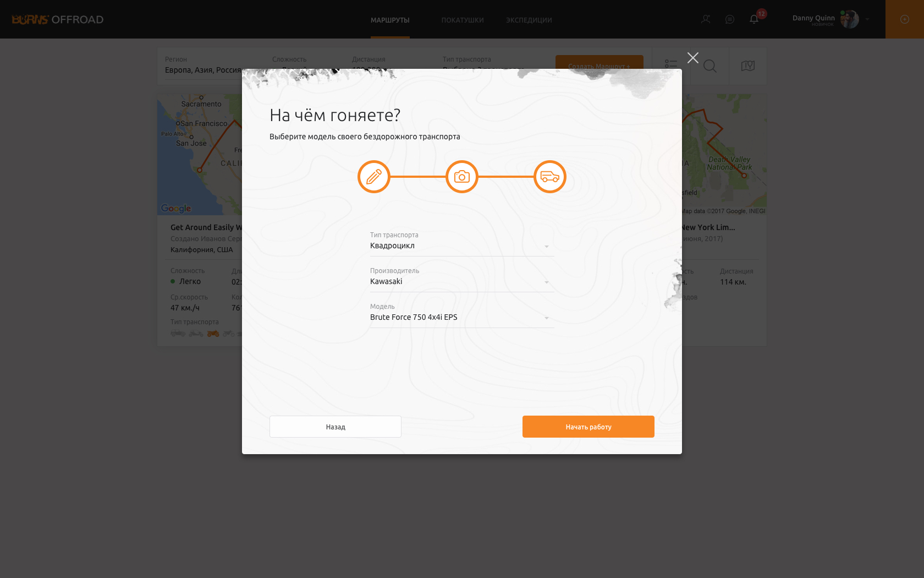Click the 47 км./ч speed value
924x578 pixels.
click(x=185, y=308)
